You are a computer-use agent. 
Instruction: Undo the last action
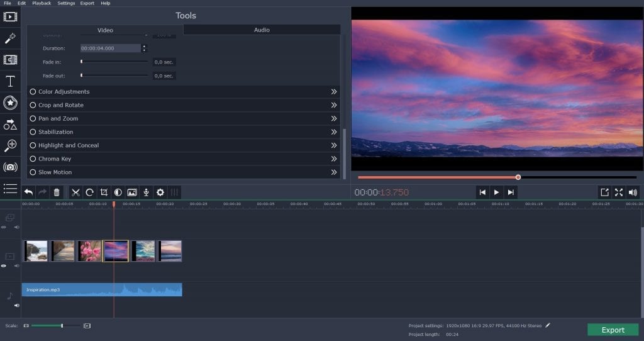(x=28, y=193)
